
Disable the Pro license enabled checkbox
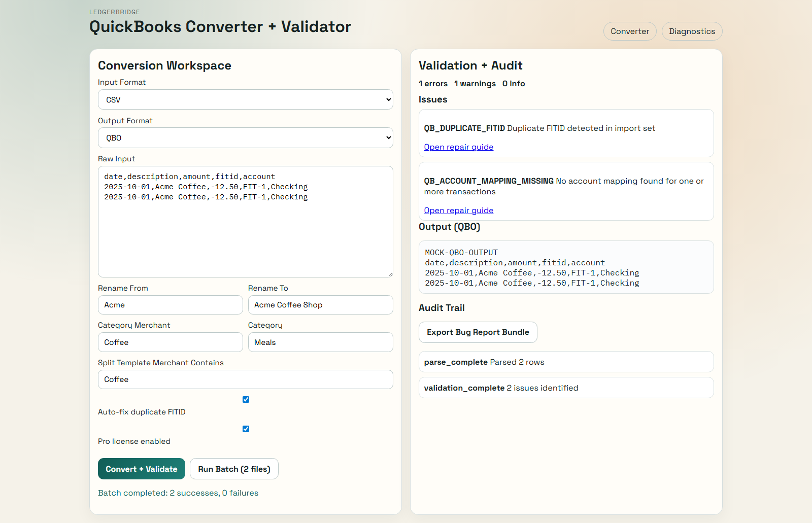tap(246, 429)
